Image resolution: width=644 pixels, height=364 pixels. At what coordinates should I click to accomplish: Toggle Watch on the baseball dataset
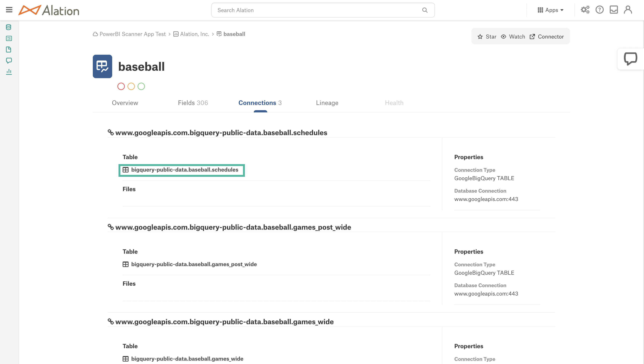(x=513, y=36)
